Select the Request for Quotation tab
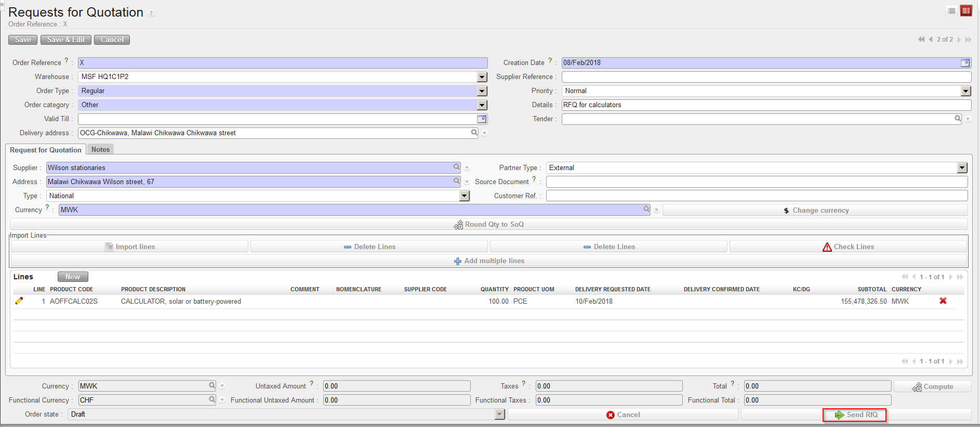The width and height of the screenshot is (980, 427). (46, 150)
